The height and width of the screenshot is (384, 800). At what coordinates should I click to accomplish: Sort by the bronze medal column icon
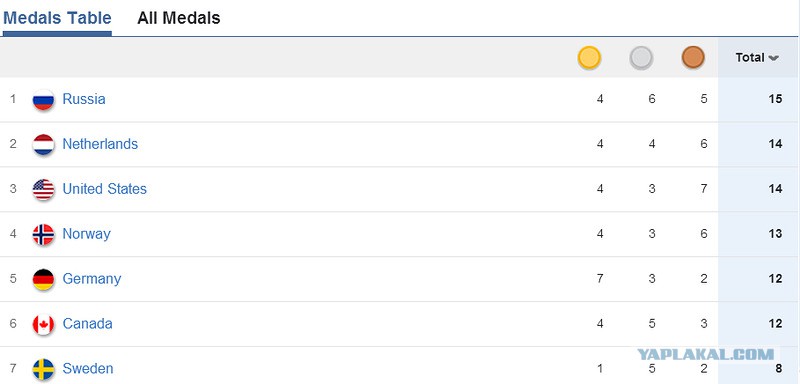(693, 58)
